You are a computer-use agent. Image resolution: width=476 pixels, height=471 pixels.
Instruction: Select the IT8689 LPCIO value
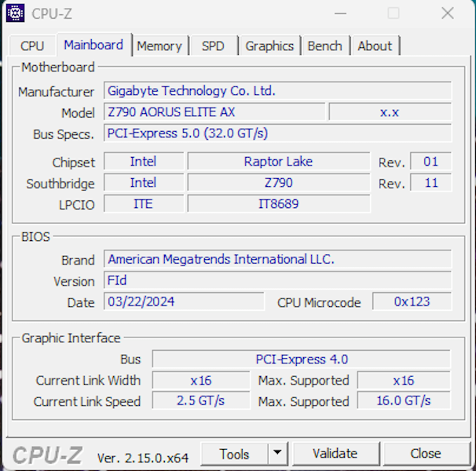point(279,203)
